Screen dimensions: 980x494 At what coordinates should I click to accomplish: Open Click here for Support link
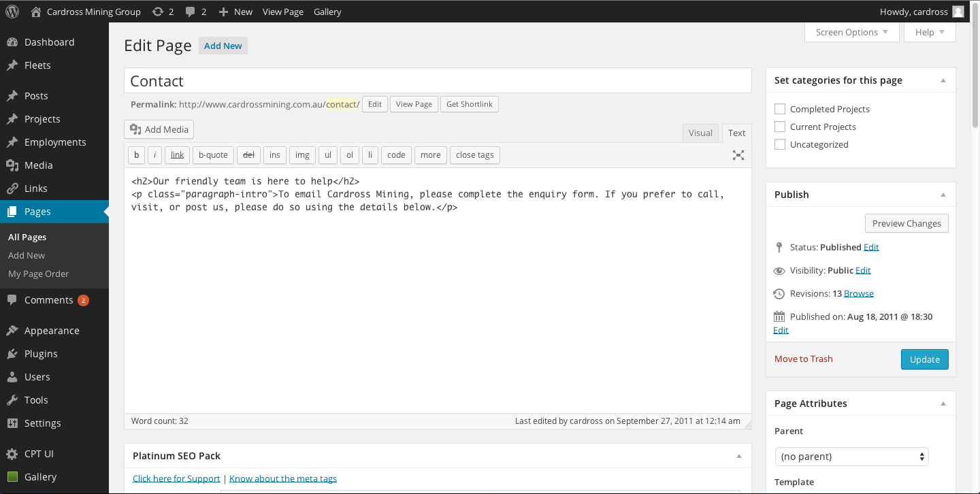176,478
